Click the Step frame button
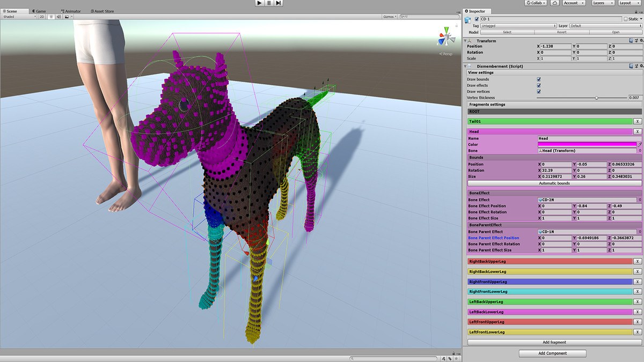Image resolution: width=644 pixels, height=362 pixels. pyautogui.click(x=278, y=3)
